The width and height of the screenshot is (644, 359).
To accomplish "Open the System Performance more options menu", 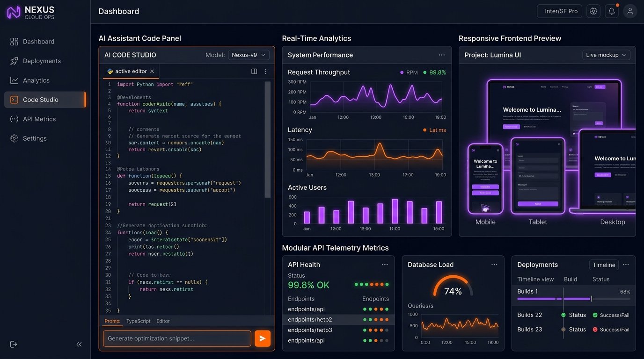I will (x=441, y=55).
